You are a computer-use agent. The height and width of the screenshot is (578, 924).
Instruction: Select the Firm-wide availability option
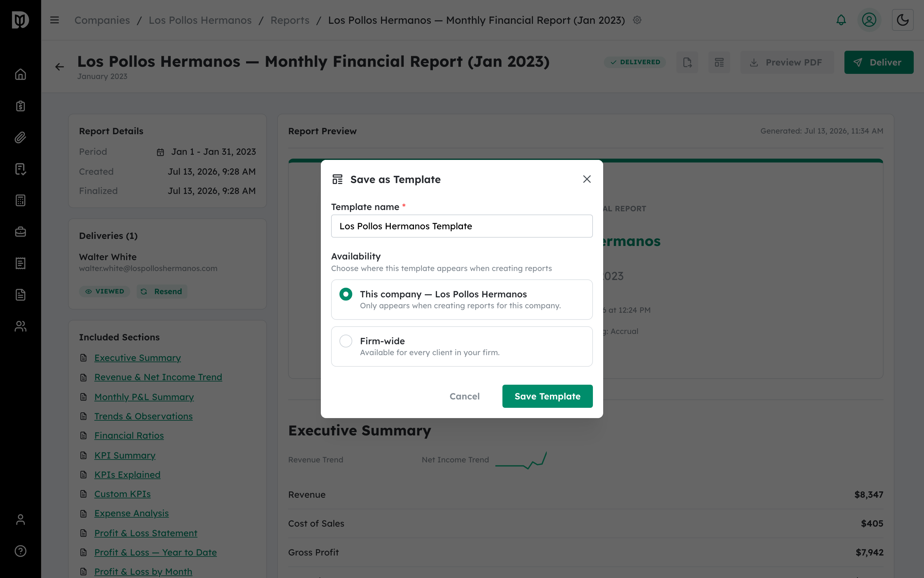pyautogui.click(x=462, y=346)
